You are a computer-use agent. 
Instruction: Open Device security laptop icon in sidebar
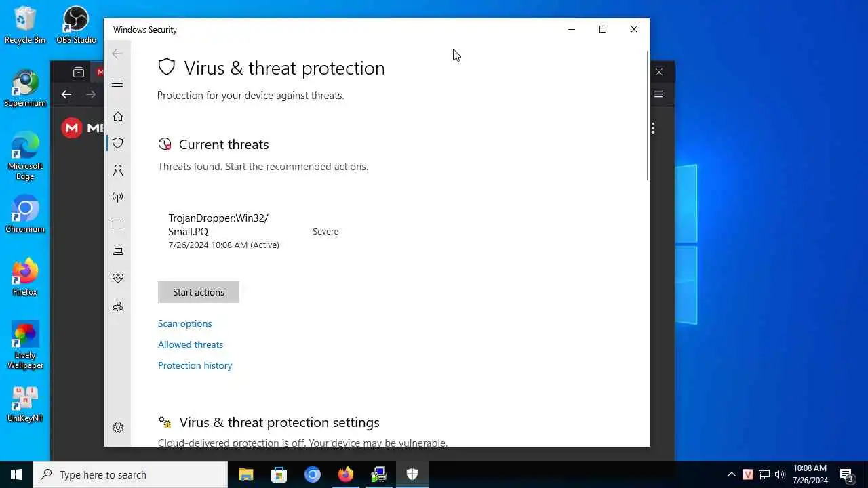[118, 251]
